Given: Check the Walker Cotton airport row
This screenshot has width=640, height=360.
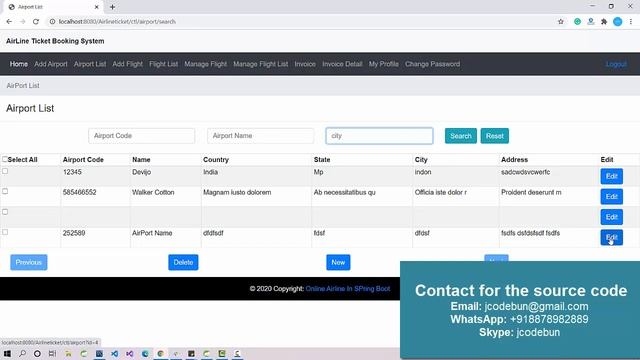Looking at the screenshot, I should click(5, 191).
